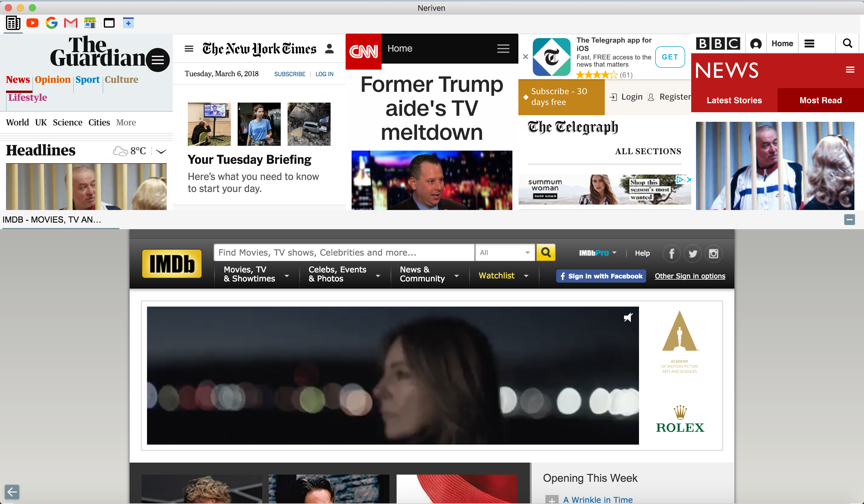
Task: Select the Guardian Sport section
Action: (87, 79)
